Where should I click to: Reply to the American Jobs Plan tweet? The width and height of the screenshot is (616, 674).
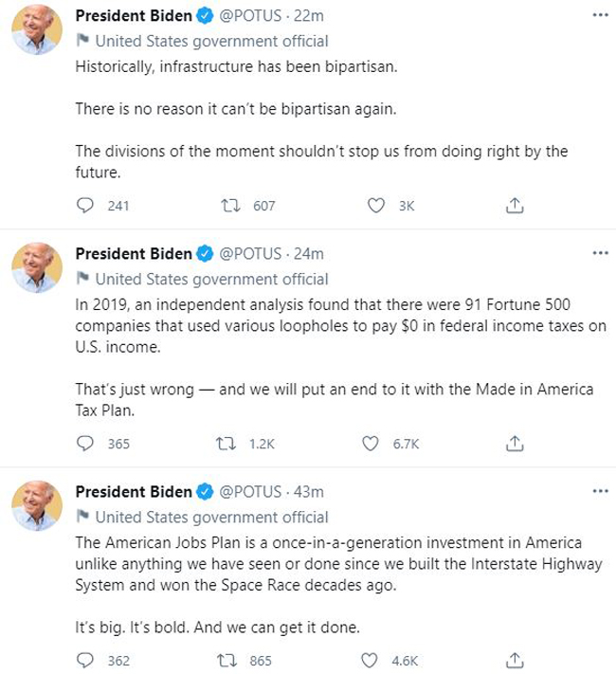(85, 660)
